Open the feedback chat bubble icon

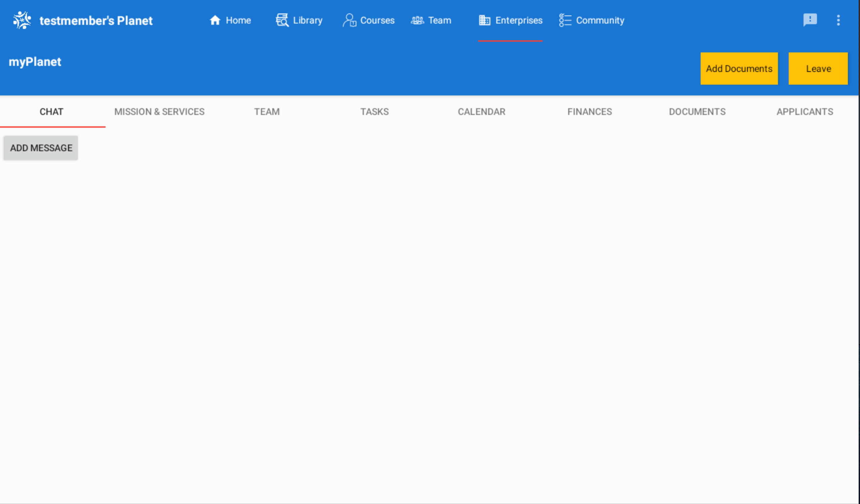point(810,20)
